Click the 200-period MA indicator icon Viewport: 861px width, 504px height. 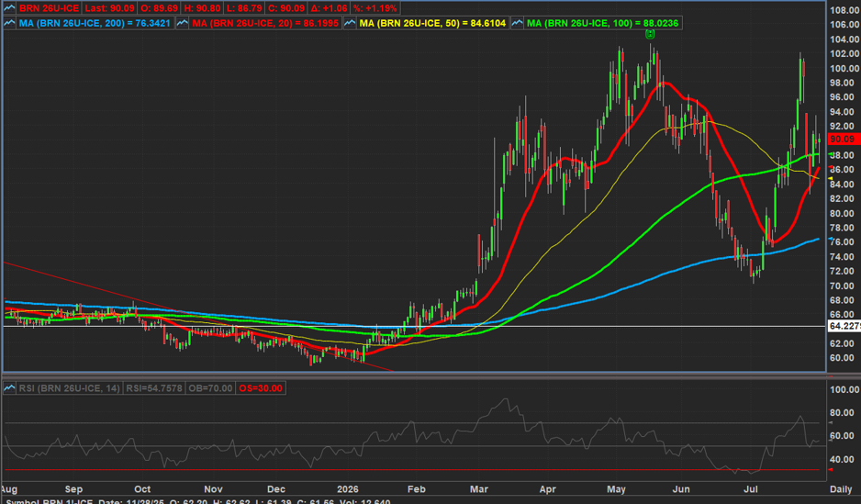[9, 23]
